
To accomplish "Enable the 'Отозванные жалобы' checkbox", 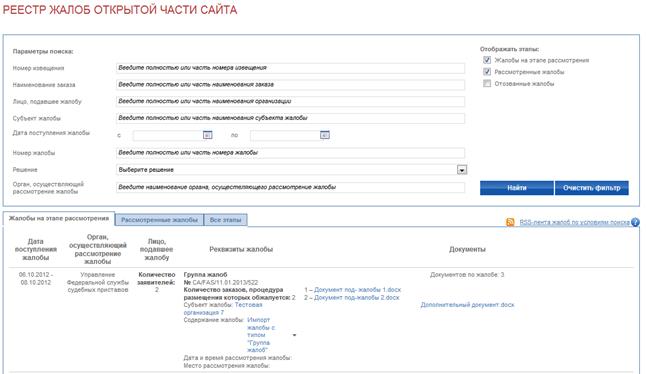I will (x=487, y=84).
